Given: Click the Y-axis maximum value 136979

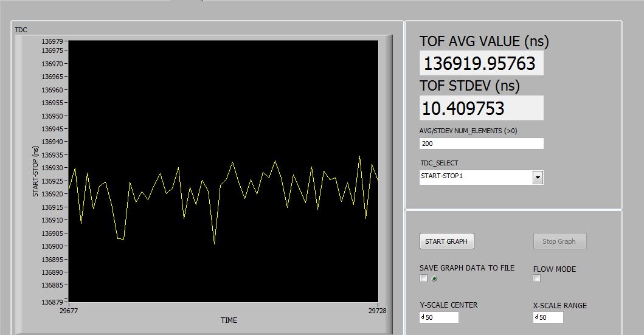Looking at the screenshot, I should point(52,41).
